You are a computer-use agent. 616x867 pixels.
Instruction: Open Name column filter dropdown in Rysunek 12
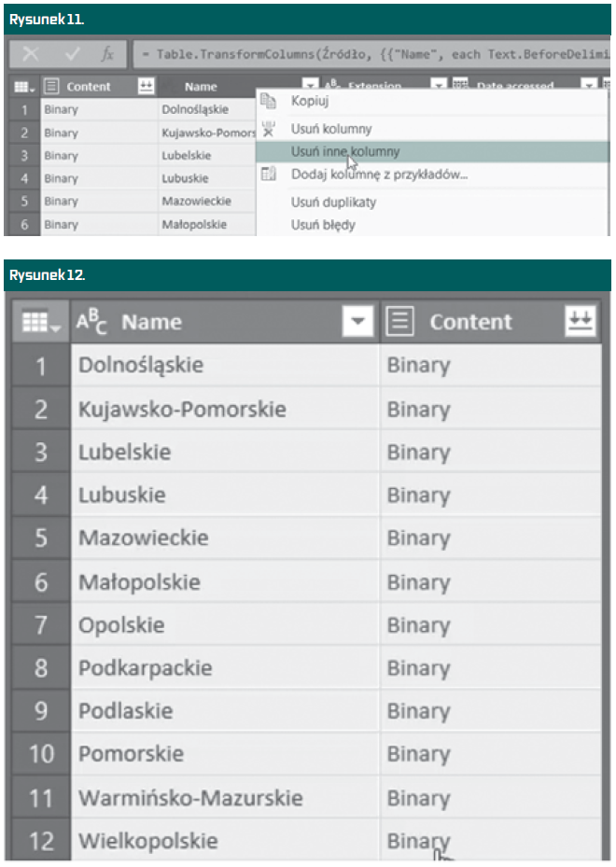click(357, 321)
